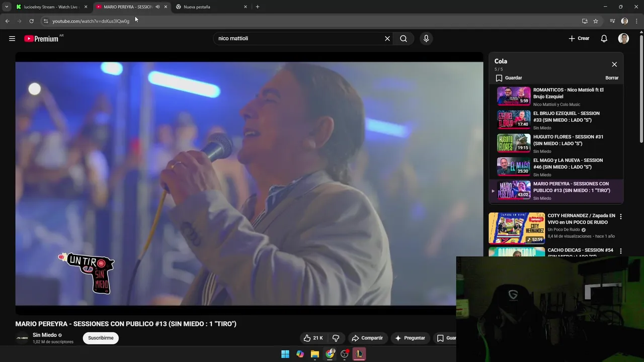Image resolution: width=644 pixels, height=362 pixels.
Task: Open the YouTube account avatar menu
Action: point(623,39)
